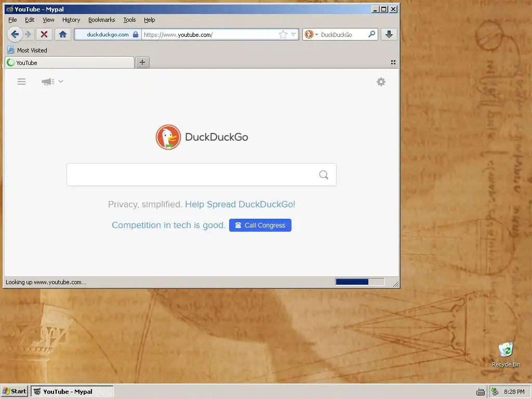
Task: Click the YouTube - Mypal taskbar button
Action: click(72, 392)
